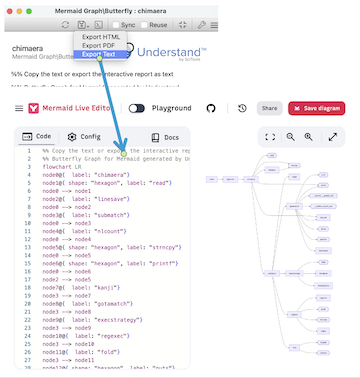Click code line with label "chimaera"
Screen dimensions: 360x378
pyautogui.click(x=86, y=175)
